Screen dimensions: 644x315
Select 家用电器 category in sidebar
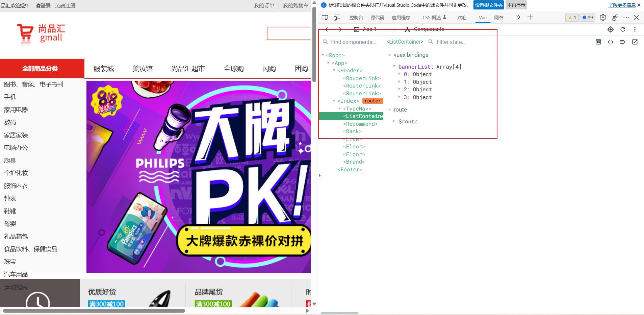pos(16,110)
